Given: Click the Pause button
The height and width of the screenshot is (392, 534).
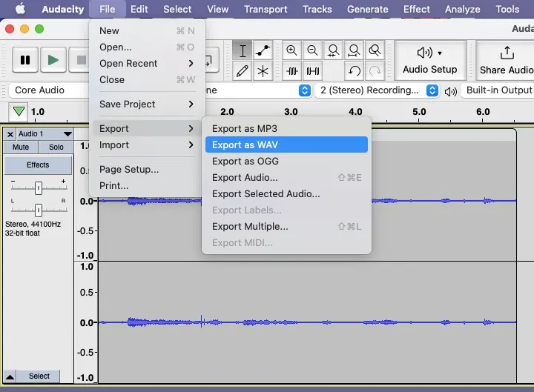Looking at the screenshot, I should 25,60.
